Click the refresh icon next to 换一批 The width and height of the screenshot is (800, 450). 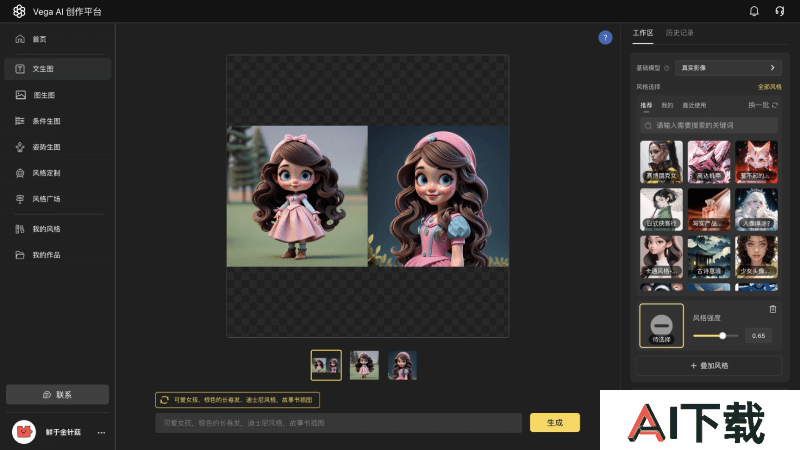click(x=775, y=105)
